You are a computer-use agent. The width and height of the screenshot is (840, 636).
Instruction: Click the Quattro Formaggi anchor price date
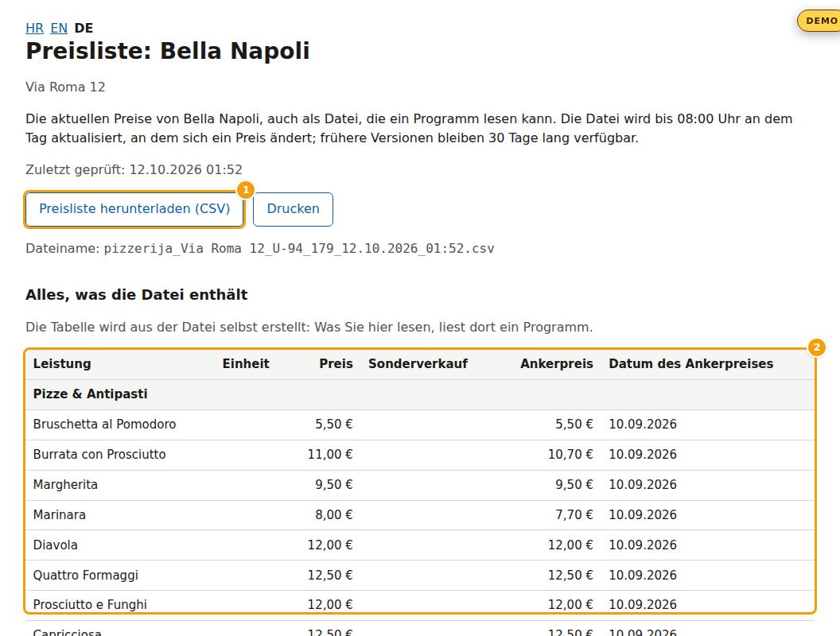click(643, 576)
